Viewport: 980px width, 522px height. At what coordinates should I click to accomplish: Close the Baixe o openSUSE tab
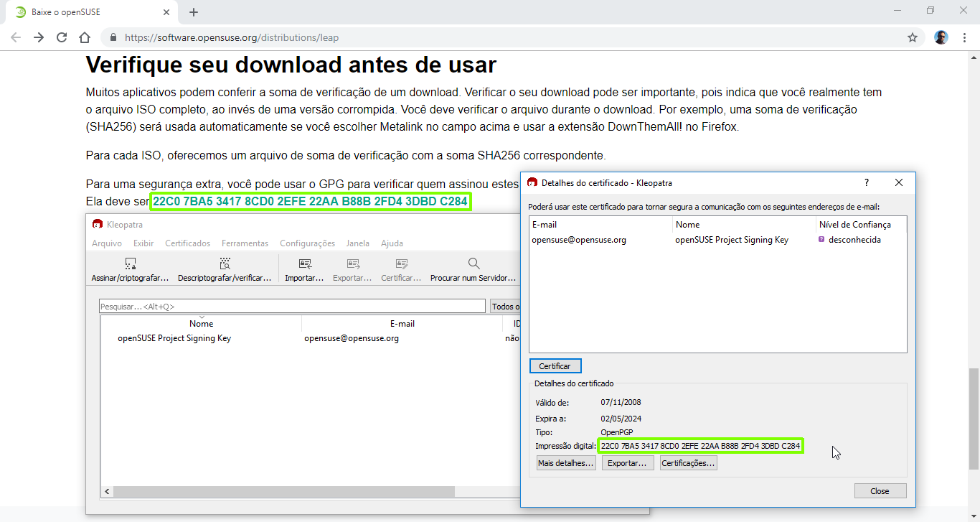(166, 12)
